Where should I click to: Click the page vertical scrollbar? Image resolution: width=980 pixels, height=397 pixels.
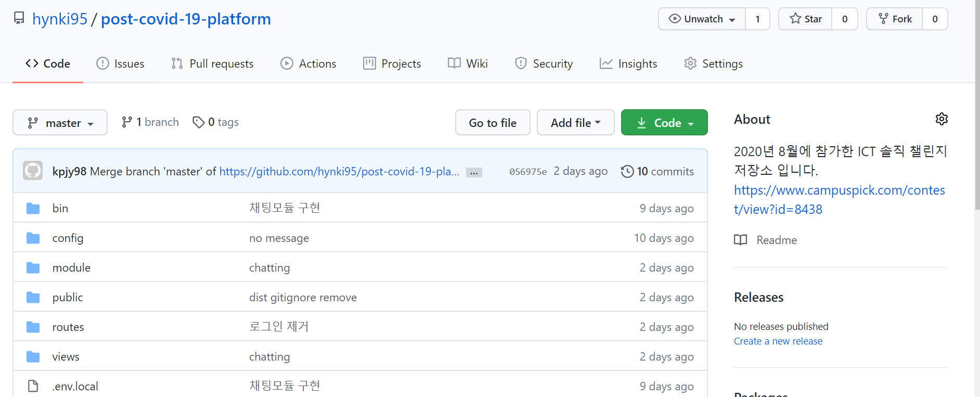click(x=977, y=104)
